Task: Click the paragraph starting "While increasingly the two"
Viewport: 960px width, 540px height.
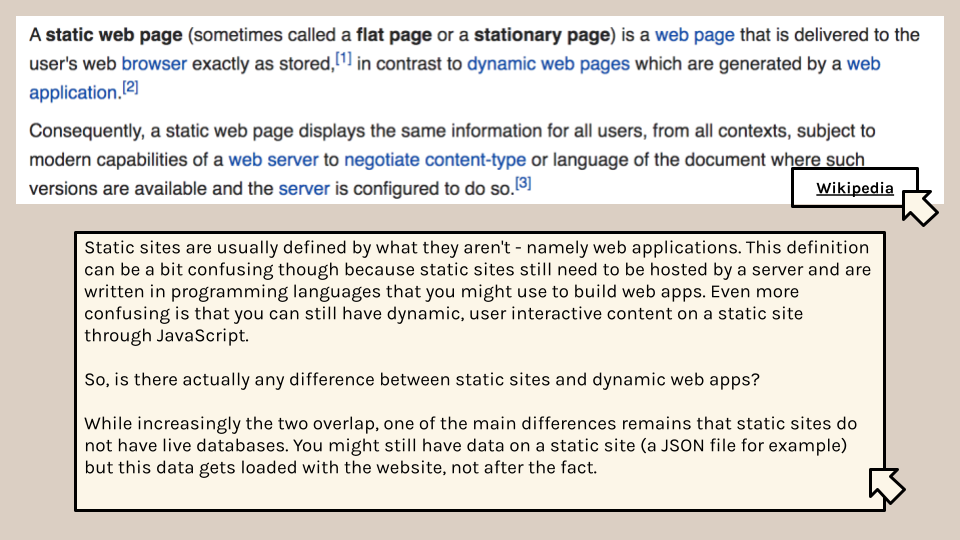Action: pos(470,445)
